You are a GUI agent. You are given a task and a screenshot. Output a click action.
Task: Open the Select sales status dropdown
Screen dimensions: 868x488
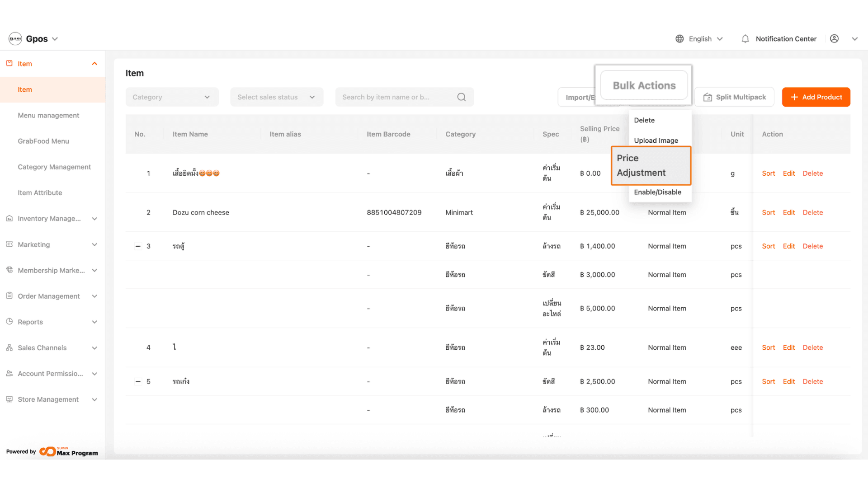click(276, 97)
